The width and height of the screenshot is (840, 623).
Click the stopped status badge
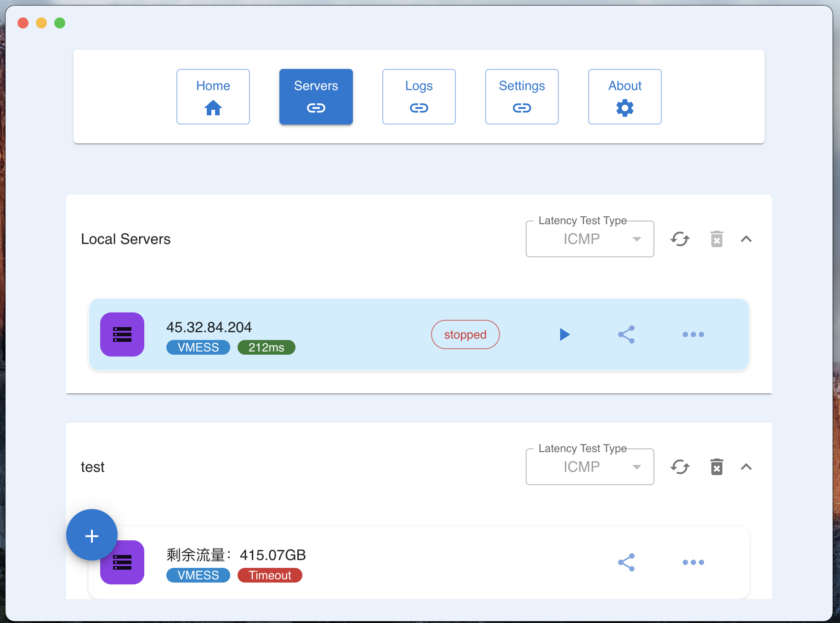(465, 334)
